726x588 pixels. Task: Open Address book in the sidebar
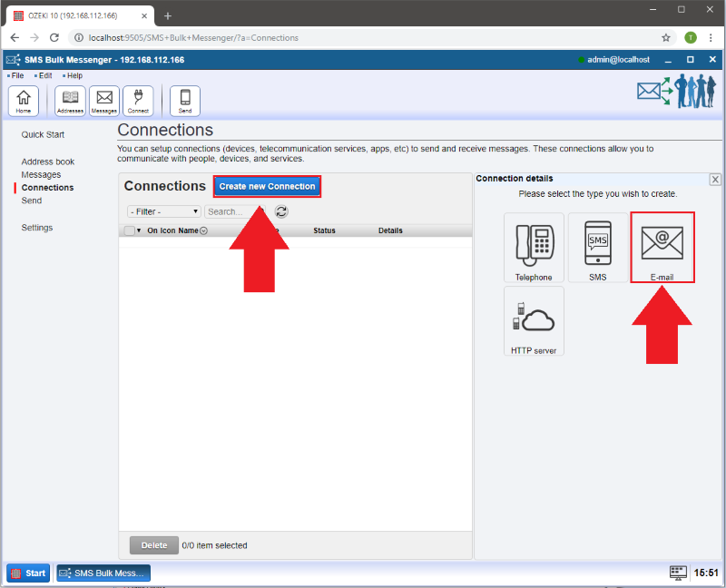pyautogui.click(x=48, y=162)
